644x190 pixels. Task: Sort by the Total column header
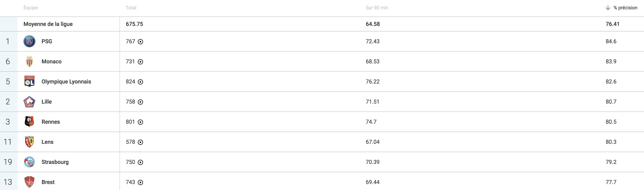click(x=131, y=8)
